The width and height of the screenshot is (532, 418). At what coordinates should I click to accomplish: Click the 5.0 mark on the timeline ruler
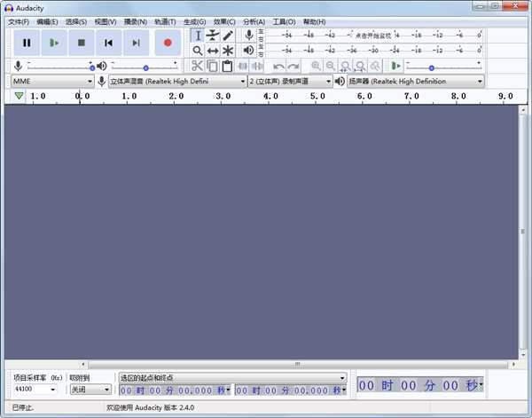(317, 96)
